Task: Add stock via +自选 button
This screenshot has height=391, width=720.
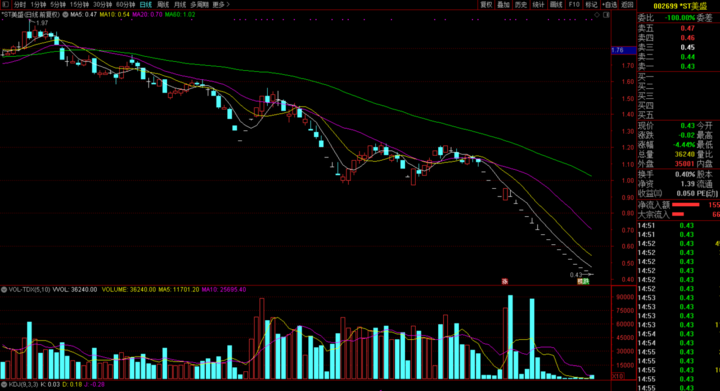Action: pyautogui.click(x=609, y=5)
